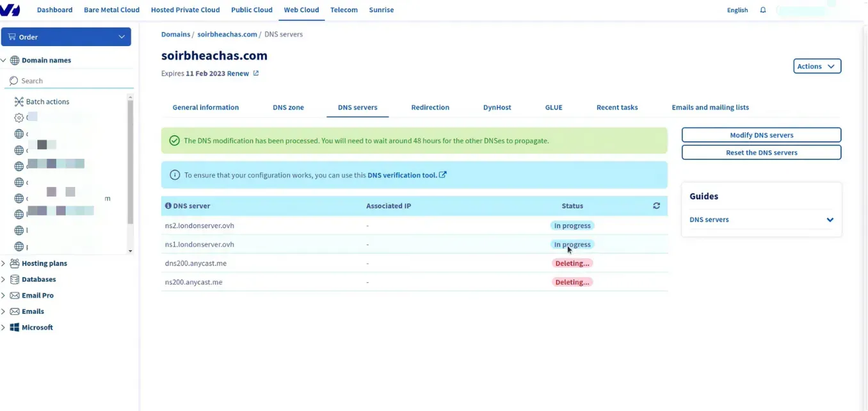Click Modify DNS servers button
The image size is (868, 411).
point(761,135)
